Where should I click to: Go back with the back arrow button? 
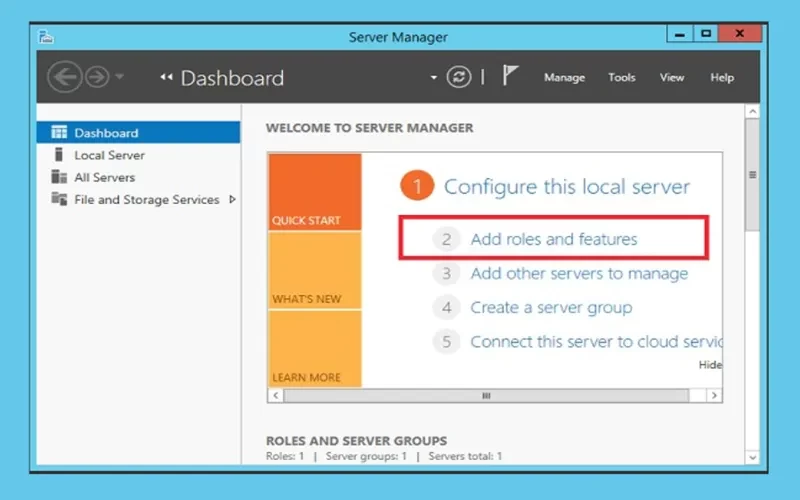65,77
